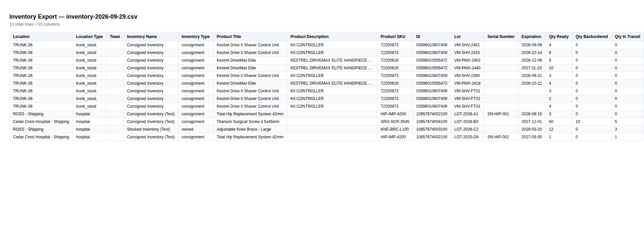Click the Product SKU column header
Viewport: 644px width, 240px height.
pyautogui.click(x=395, y=37)
